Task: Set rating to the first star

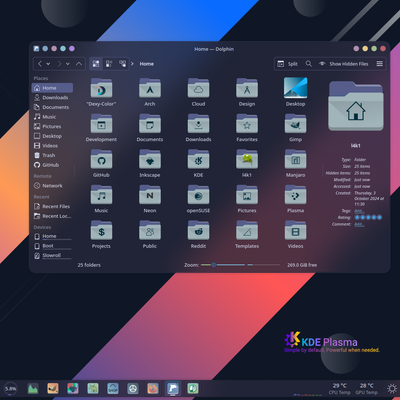Action: pos(357,217)
